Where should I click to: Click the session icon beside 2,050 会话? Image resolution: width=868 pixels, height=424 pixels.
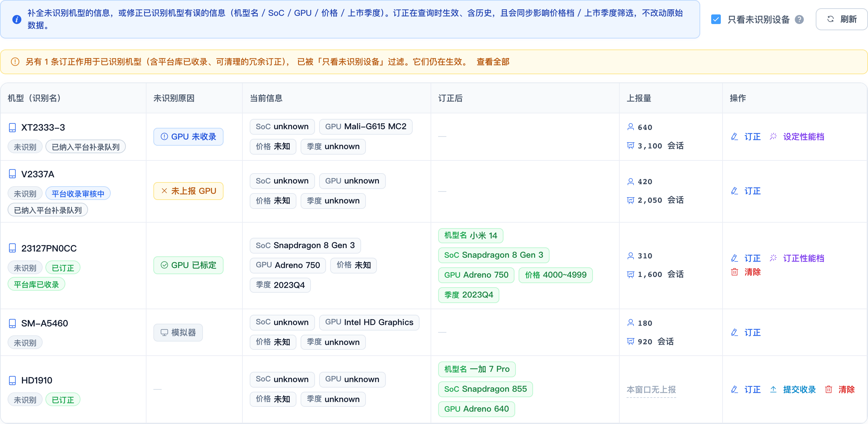(631, 200)
